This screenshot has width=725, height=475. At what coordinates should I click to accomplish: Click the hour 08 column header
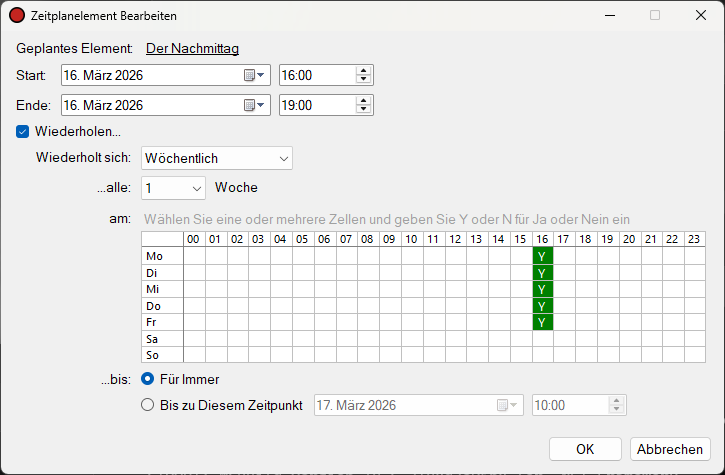tap(369, 239)
